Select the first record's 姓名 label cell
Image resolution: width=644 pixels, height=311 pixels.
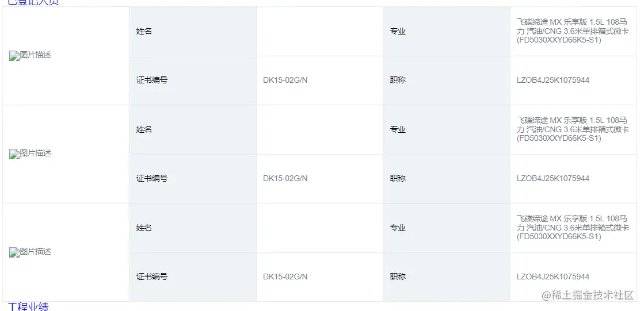(x=144, y=31)
